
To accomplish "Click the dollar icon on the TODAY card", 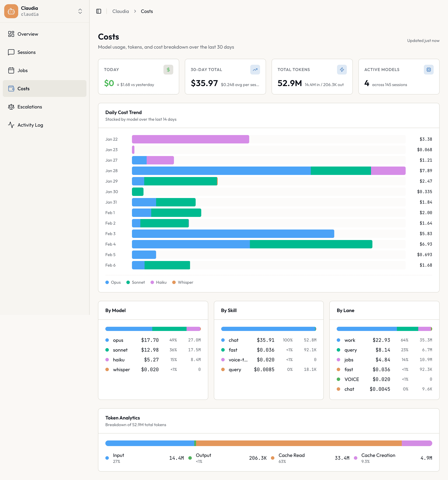I will pos(168,70).
